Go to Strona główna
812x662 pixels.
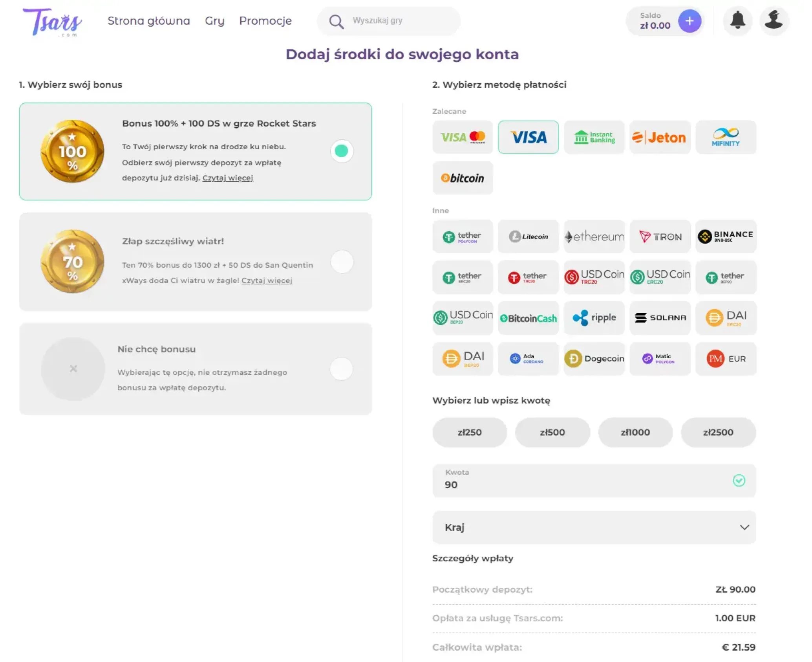point(149,21)
